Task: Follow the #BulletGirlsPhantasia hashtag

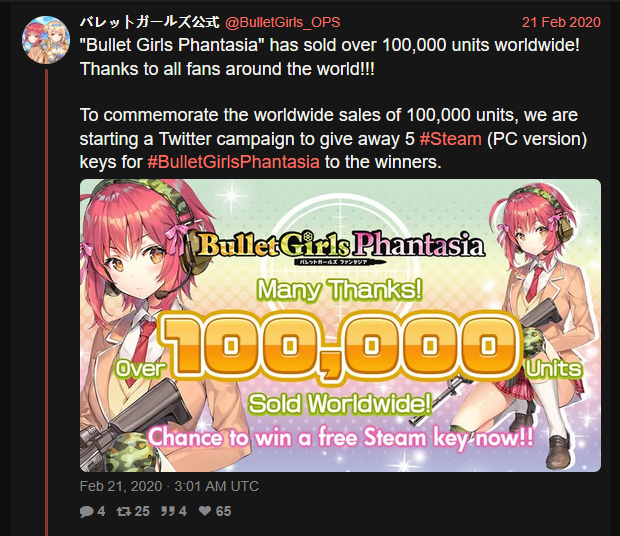Action: click(x=233, y=162)
